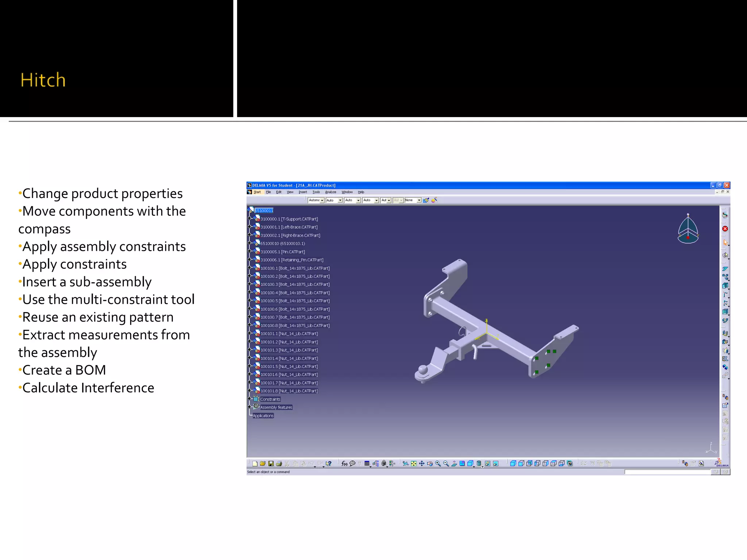Click the 'Calculate Interference' bullet text
This screenshot has width=747, height=560.
tap(88, 388)
